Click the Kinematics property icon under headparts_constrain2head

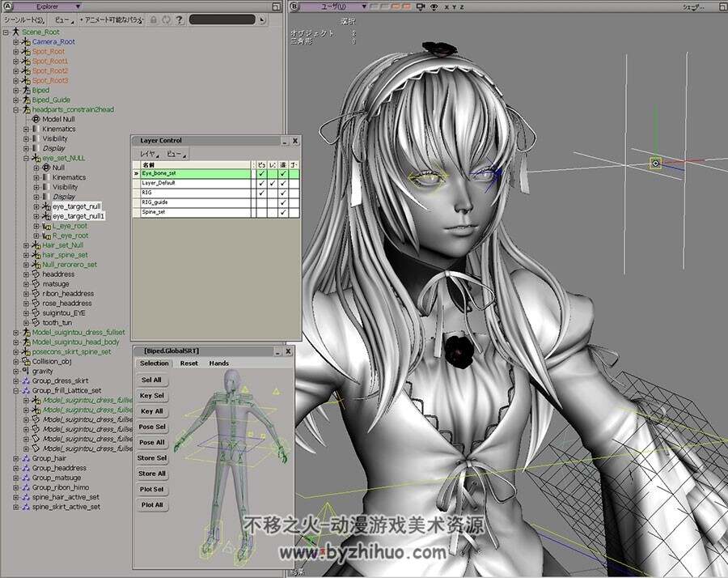click(36, 129)
